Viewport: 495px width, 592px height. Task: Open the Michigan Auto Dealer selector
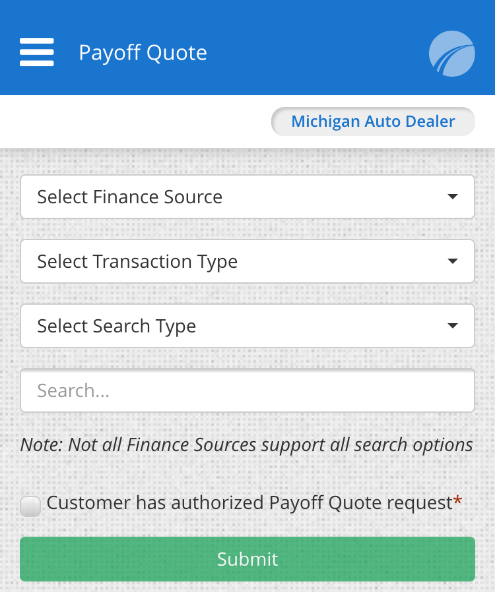coord(373,122)
